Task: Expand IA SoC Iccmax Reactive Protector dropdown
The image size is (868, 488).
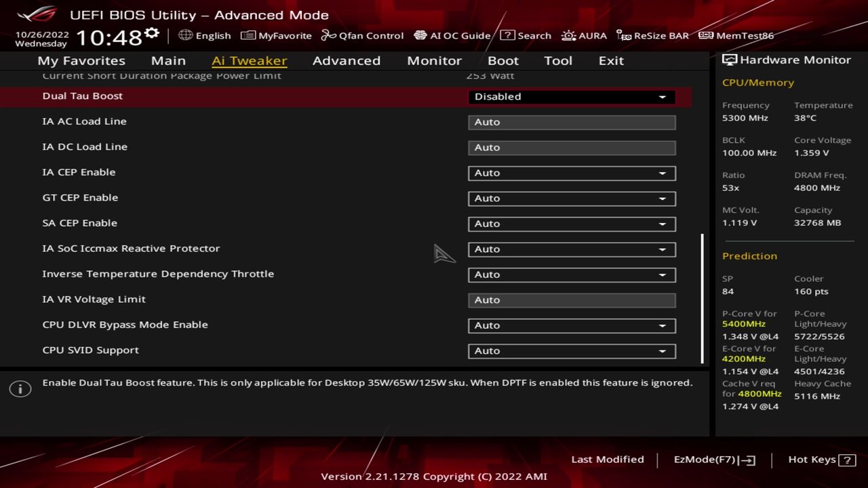Action: coord(572,249)
